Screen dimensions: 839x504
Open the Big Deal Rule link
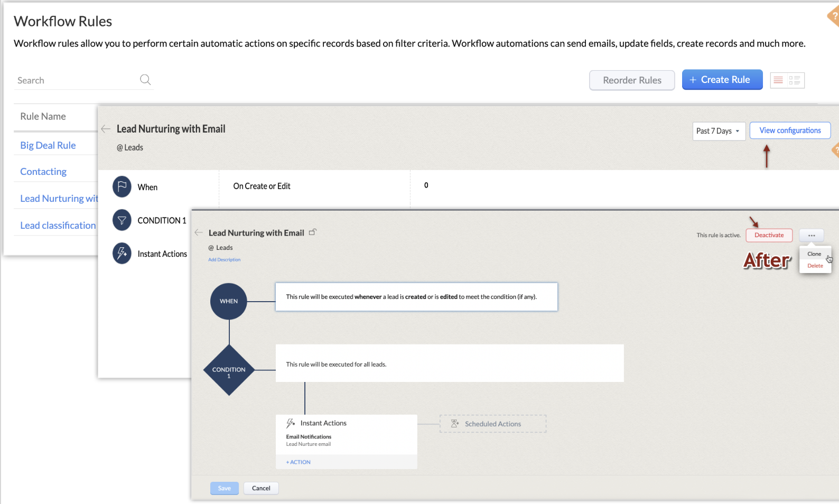tap(48, 145)
